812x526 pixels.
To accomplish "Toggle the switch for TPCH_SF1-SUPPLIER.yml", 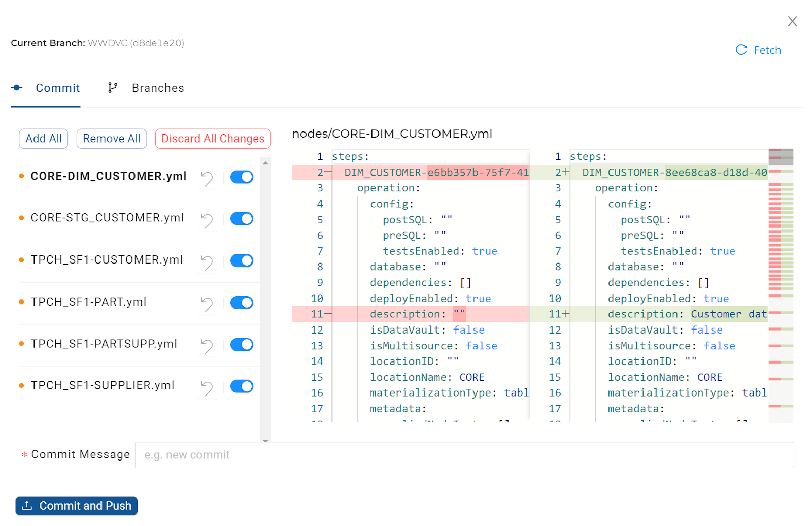I will point(242,386).
